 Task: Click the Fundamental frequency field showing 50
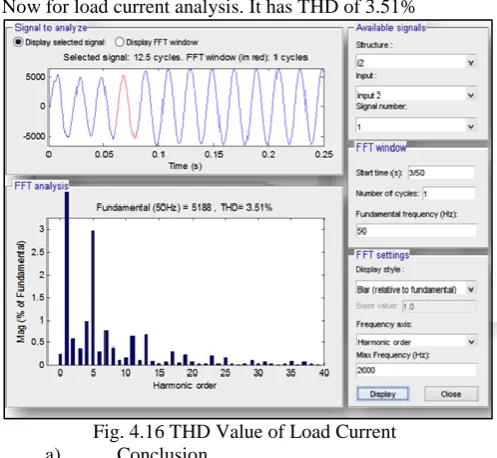[x=416, y=231]
